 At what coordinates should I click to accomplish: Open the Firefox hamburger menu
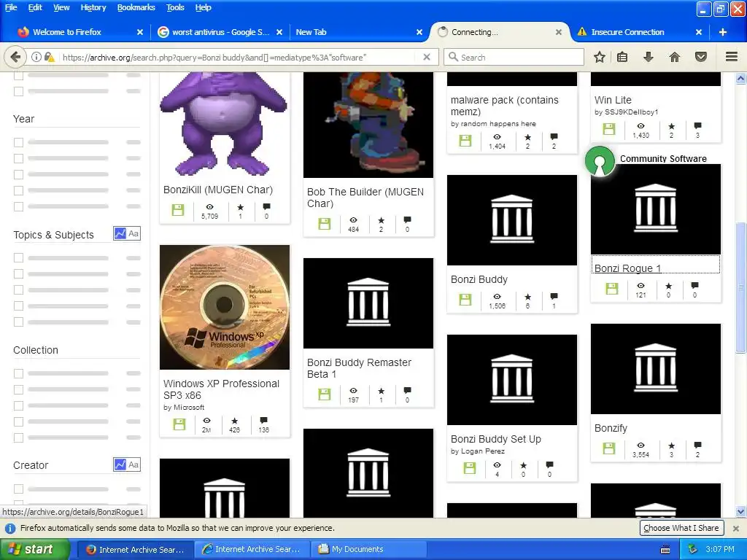point(732,57)
